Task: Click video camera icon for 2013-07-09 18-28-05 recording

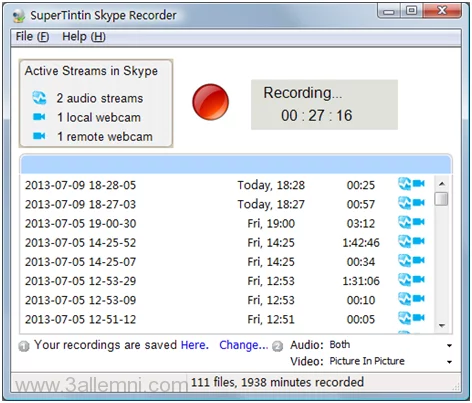Action: [x=419, y=183]
